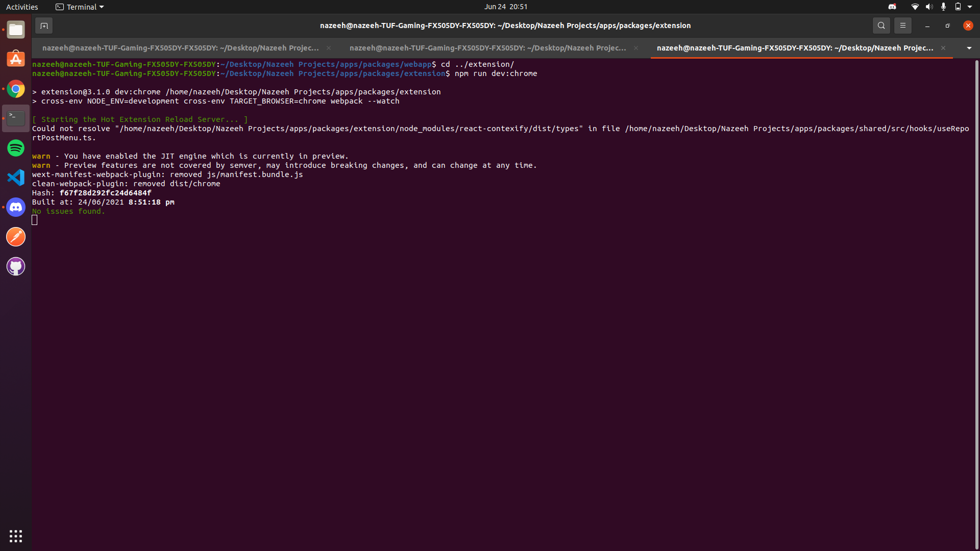Screen dimensions: 980x551
Task: Launch Postman from the dock
Action: coord(16,237)
